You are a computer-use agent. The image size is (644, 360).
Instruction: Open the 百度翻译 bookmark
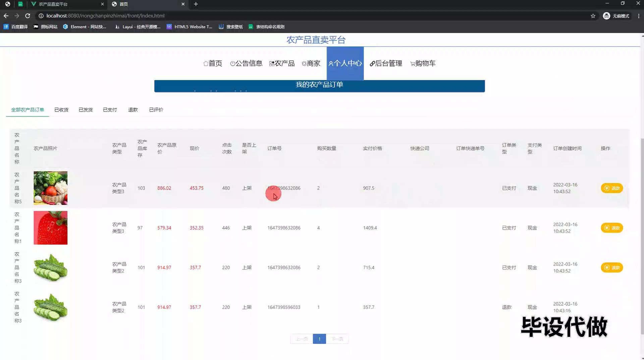click(16, 27)
